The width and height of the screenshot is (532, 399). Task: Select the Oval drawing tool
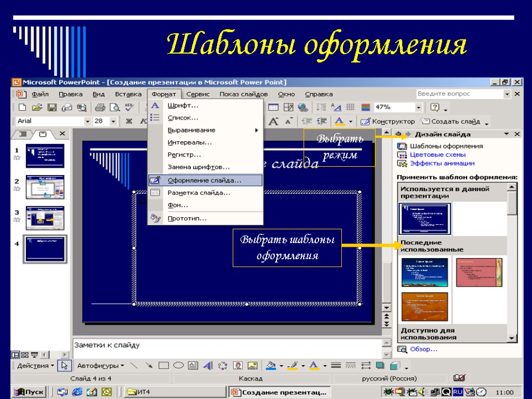click(x=178, y=365)
